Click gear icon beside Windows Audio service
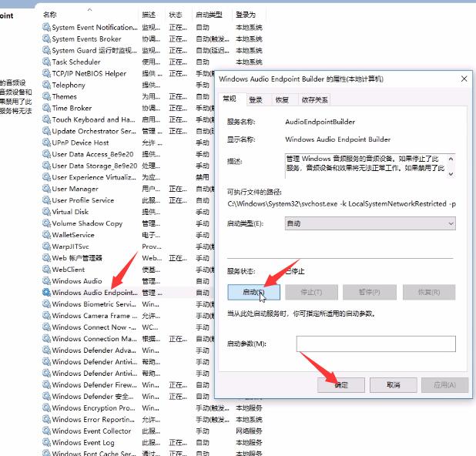Screen dimensions: 476x456 click(x=46, y=281)
